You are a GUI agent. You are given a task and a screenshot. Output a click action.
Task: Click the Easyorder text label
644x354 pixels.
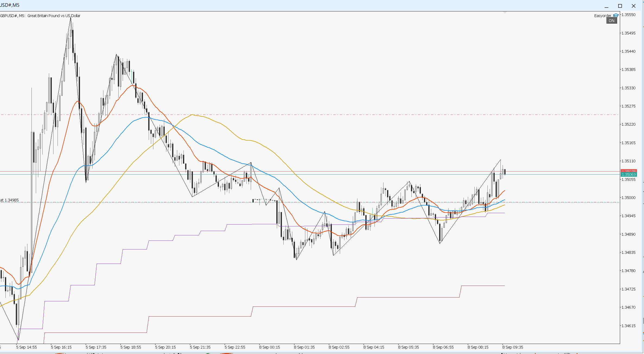[603, 16]
